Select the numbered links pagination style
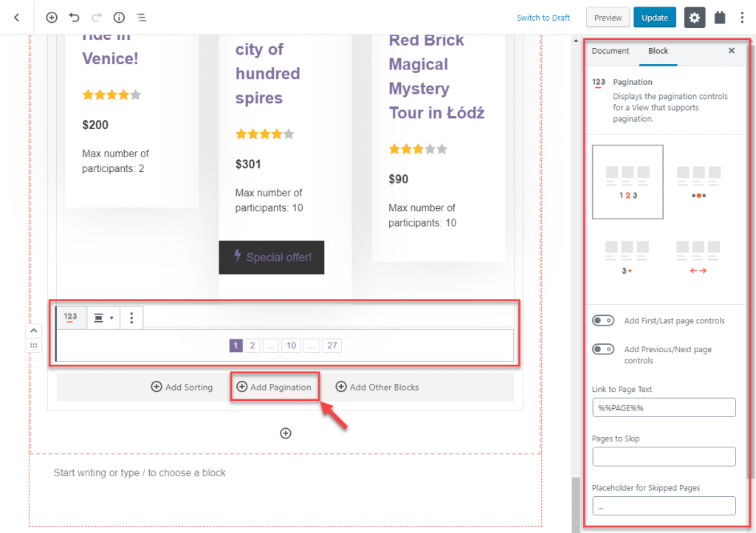 pos(628,182)
